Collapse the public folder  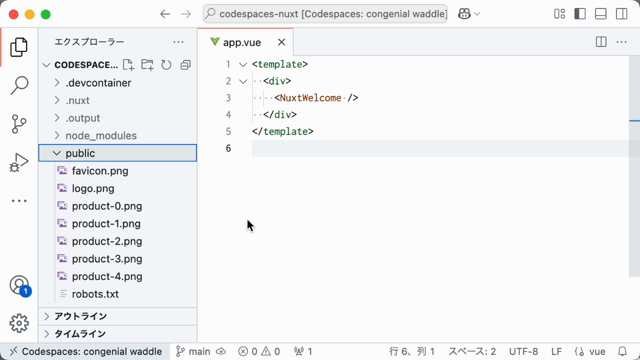pos(118,153)
